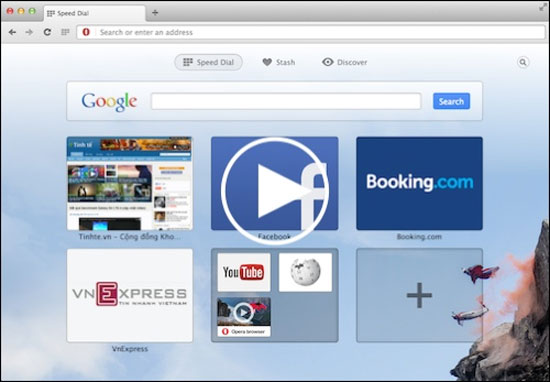Image resolution: width=550 pixels, height=382 pixels.
Task: Click the VnExpress label text
Action: (129, 349)
